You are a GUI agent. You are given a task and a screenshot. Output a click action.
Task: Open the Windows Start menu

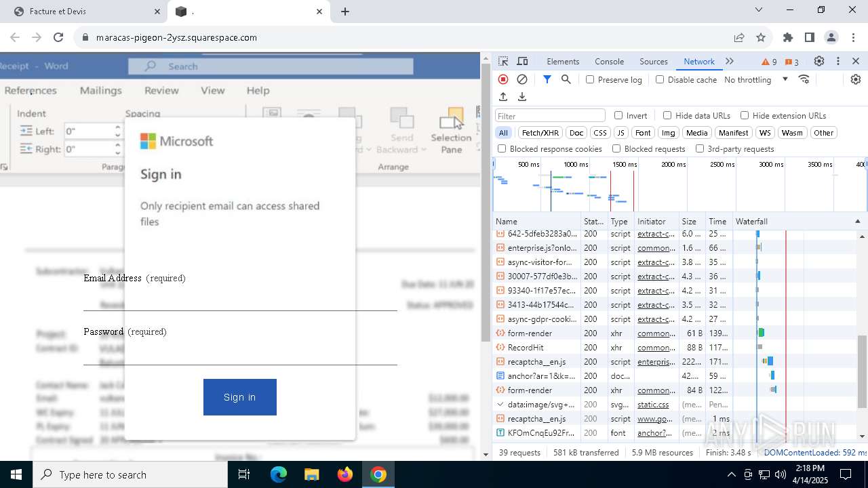tap(16, 474)
